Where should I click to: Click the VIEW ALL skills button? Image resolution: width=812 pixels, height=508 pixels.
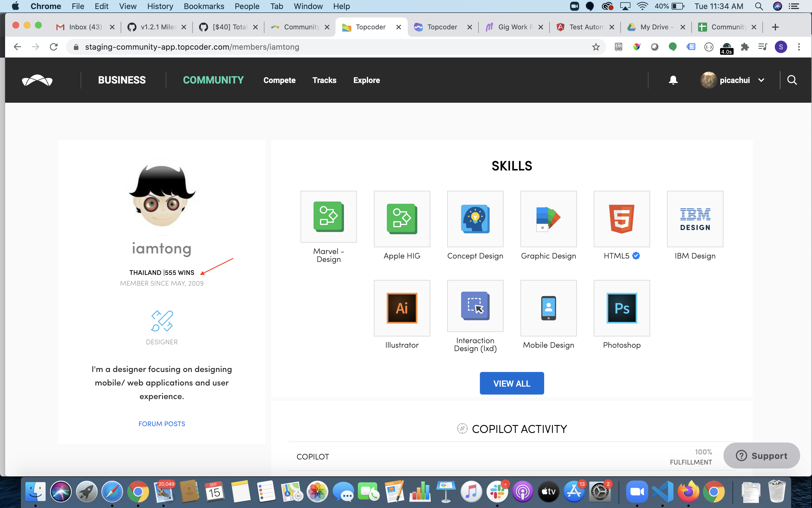pos(512,383)
